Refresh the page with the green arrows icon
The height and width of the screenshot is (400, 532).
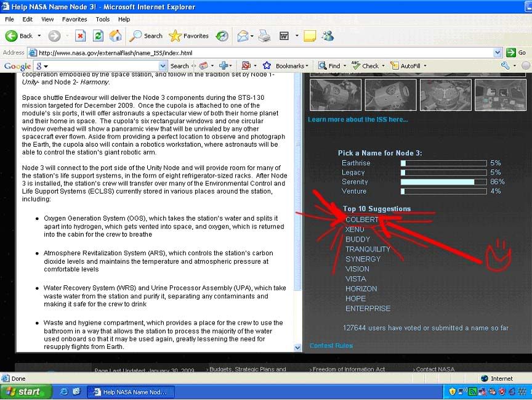(x=98, y=36)
